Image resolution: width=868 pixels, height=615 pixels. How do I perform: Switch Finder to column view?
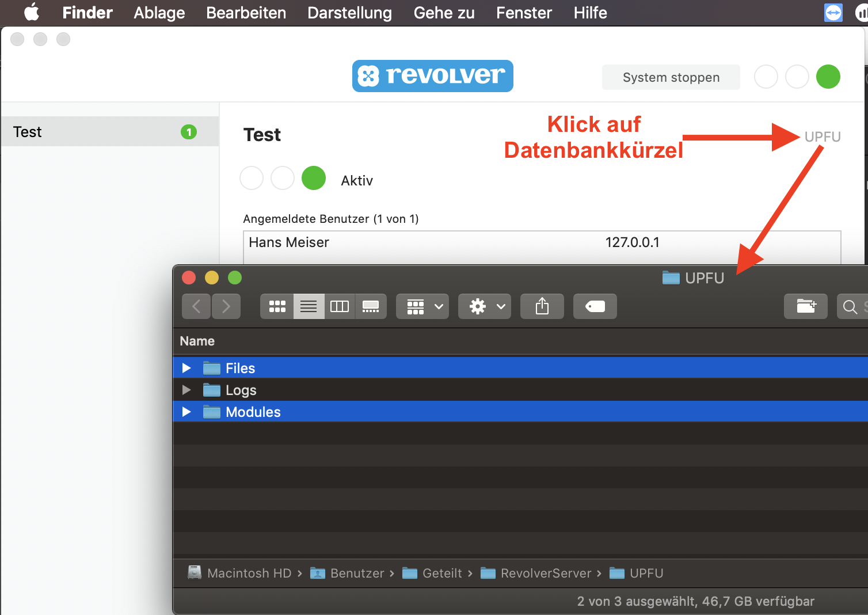(x=340, y=306)
